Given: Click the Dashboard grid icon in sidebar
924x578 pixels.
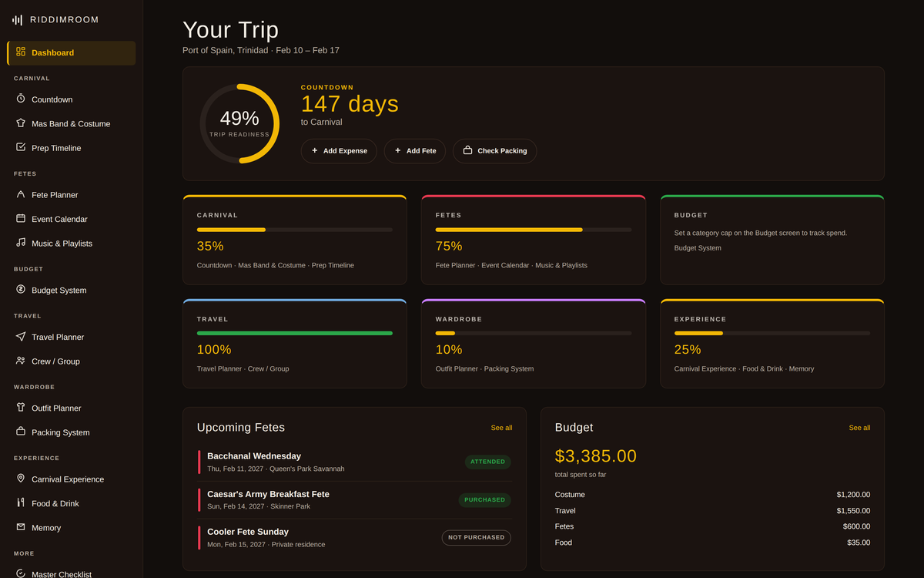Looking at the screenshot, I should point(21,52).
